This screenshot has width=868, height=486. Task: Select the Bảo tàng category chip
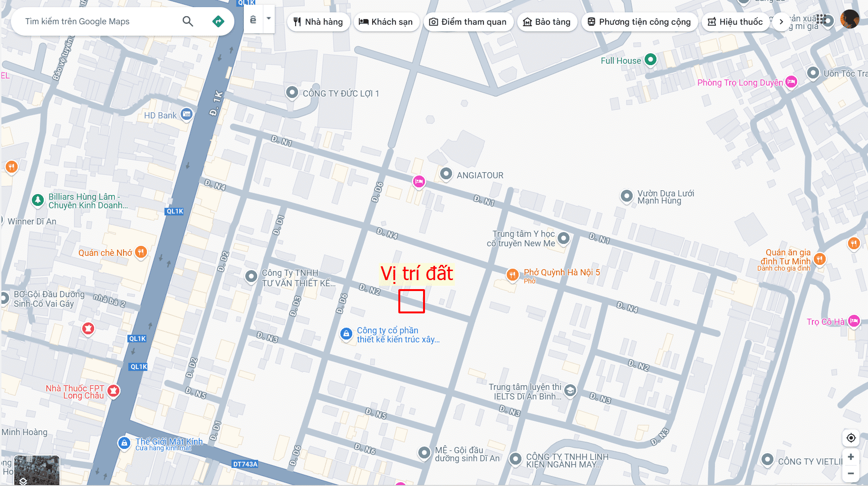[x=547, y=22]
